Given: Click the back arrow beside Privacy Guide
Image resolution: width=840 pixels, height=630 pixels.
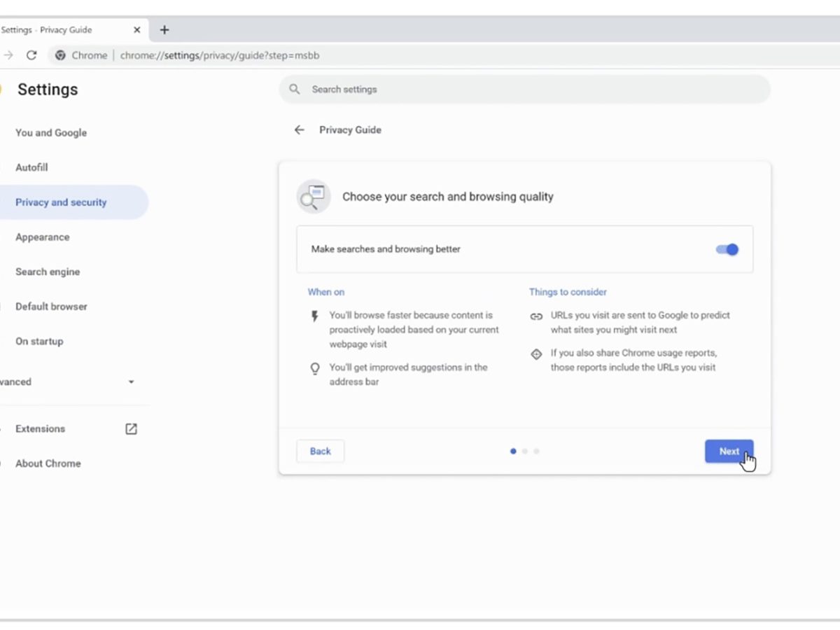Looking at the screenshot, I should [300, 130].
